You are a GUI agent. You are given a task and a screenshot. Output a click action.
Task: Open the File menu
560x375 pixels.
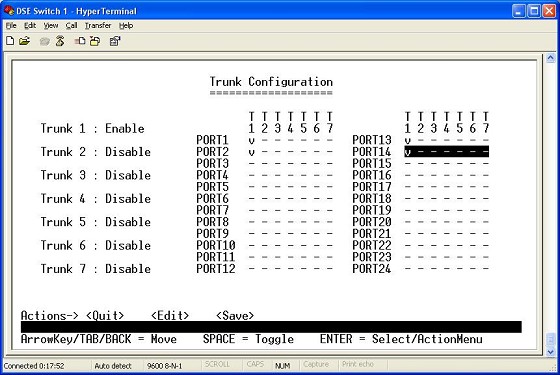pos(11,25)
